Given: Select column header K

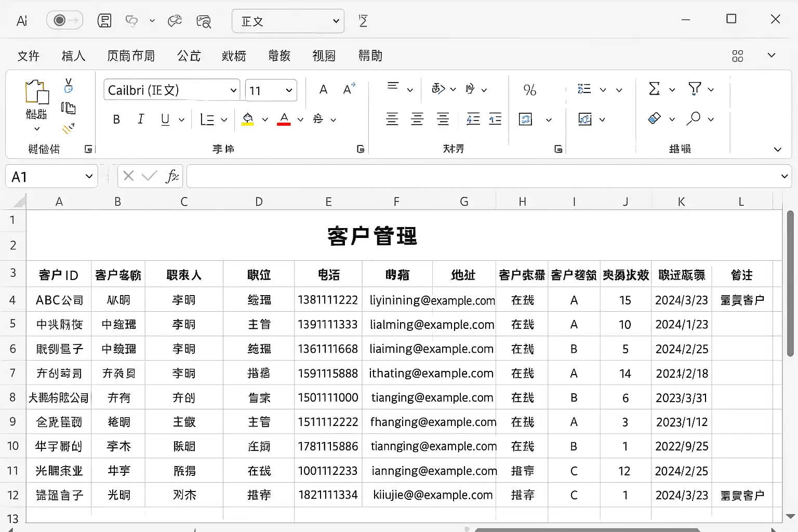Looking at the screenshot, I should coord(681,202).
